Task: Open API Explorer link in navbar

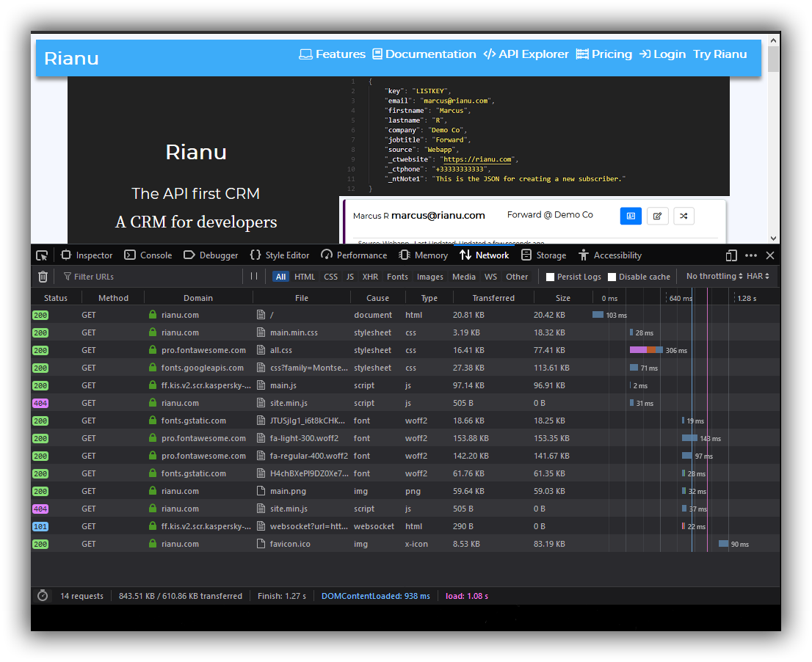Action: pyautogui.click(x=526, y=54)
